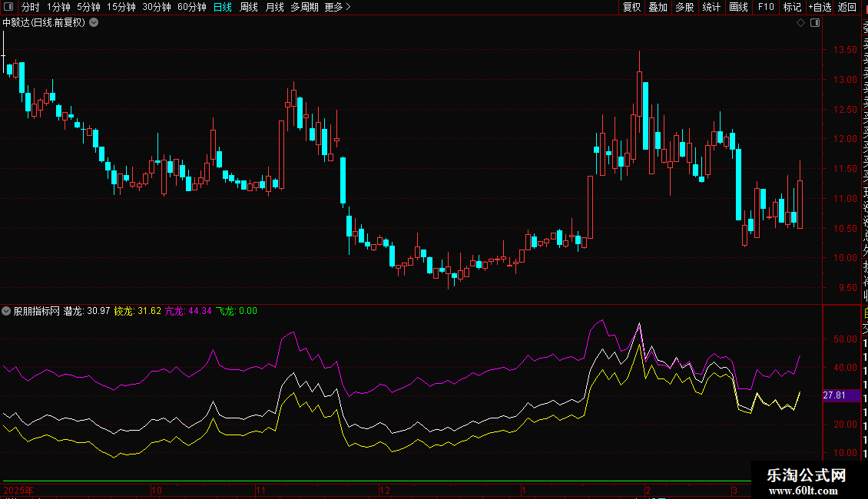
Task: Switch to the 60分钟 timeframe tab
Action: [x=191, y=7]
